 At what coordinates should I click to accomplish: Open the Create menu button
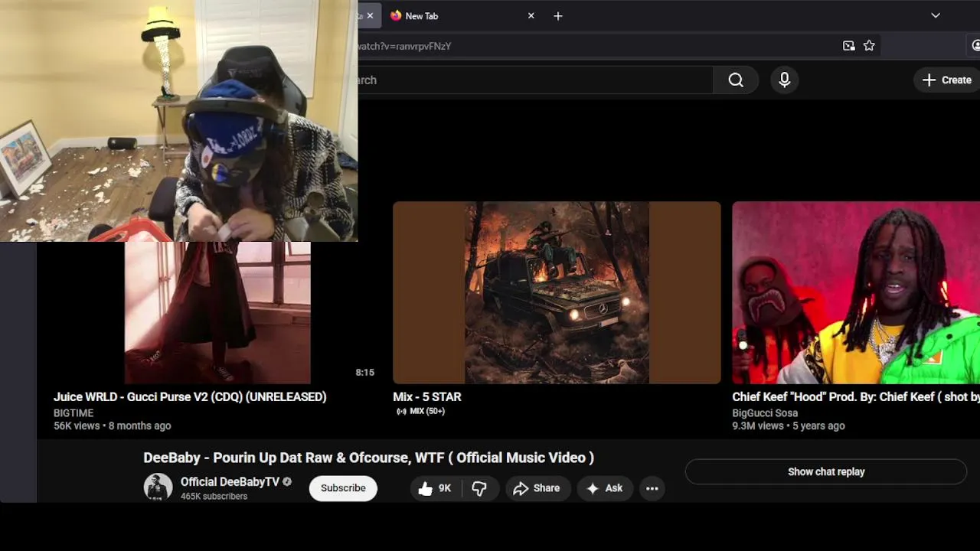[947, 80]
